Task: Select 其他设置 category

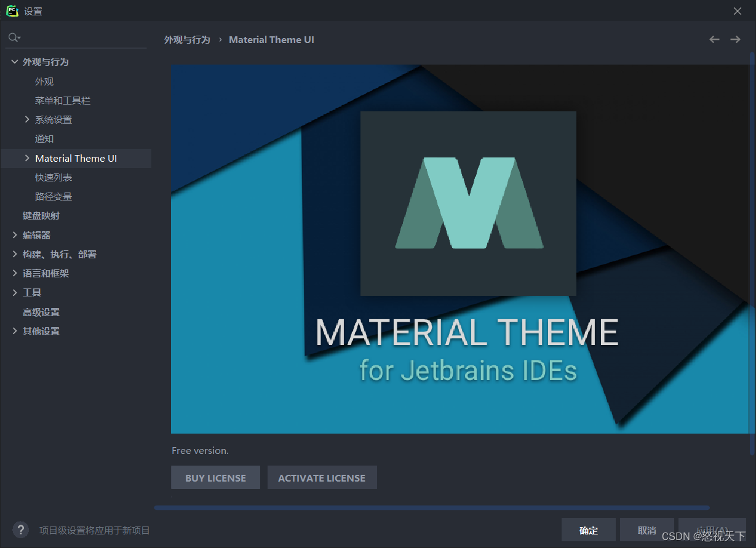Action: click(41, 331)
